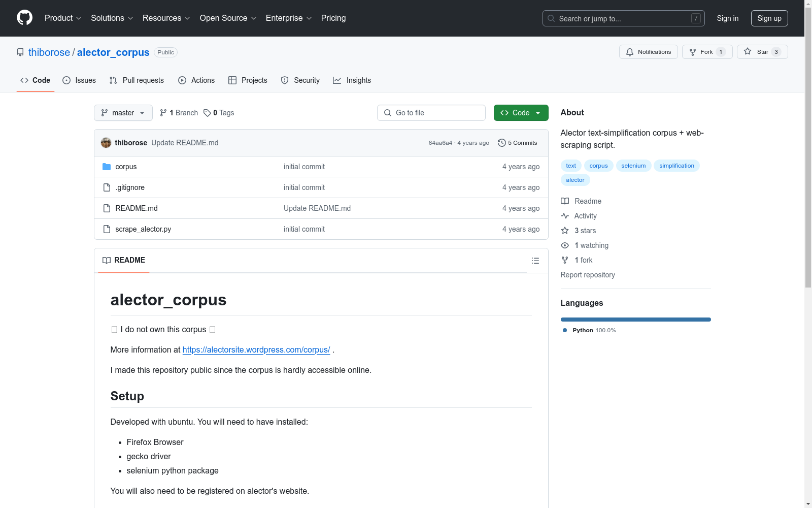Viewport: 812px width, 508px height.
Task: Click the scrape_alector.py file icon
Action: point(107,229)
